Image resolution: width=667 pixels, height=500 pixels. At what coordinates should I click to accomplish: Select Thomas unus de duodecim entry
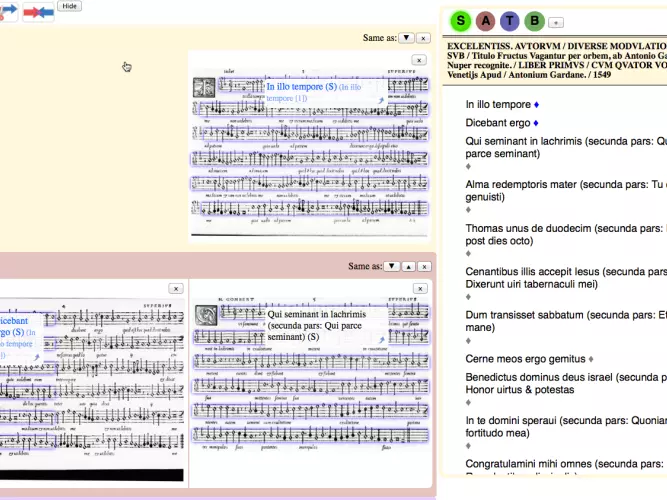pos(566,234)
